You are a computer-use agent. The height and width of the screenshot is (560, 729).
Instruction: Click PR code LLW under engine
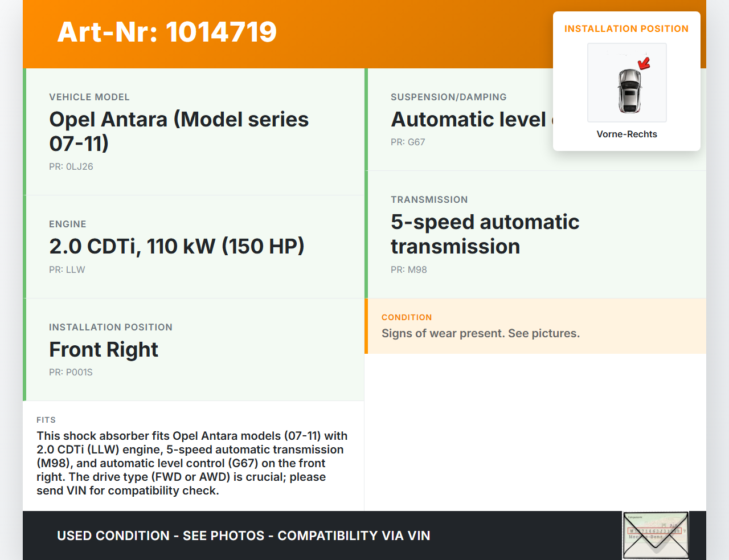[x=67, y=269]
